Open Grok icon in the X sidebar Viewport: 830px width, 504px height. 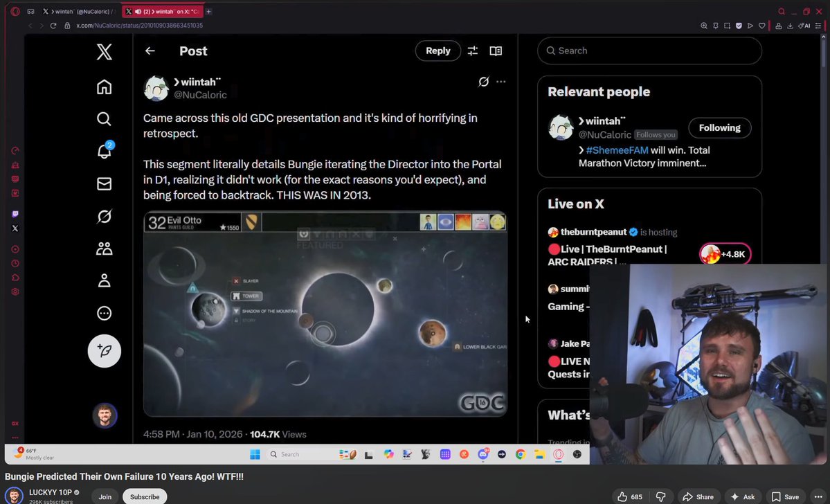(105, 216)
